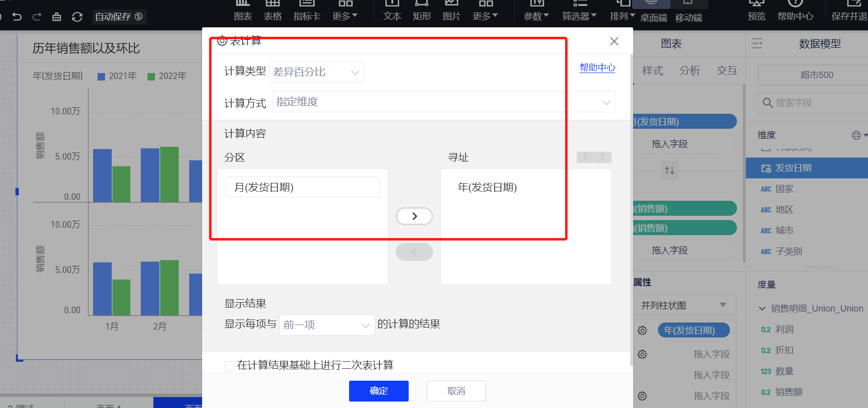
Task: Click the icon next to the refresh button
Action: coord(57,17)
